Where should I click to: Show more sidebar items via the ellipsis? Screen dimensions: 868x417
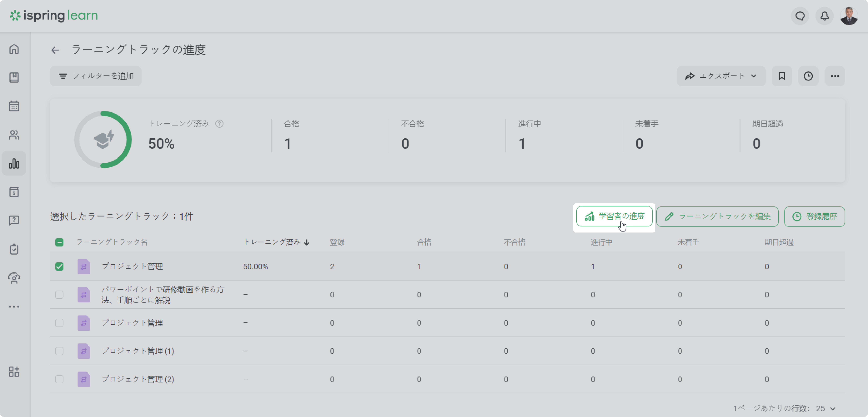[14, 307]
